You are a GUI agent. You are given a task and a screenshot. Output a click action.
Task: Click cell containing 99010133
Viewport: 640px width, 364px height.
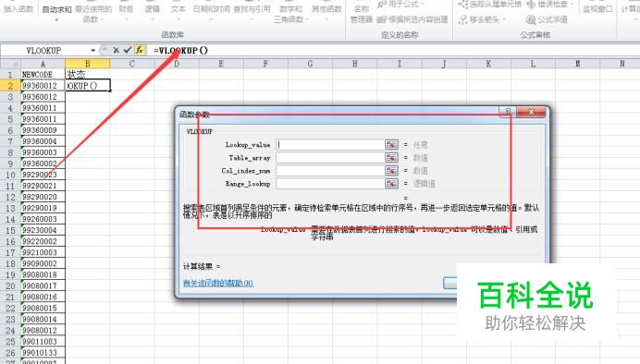click(x=43, y=353)
